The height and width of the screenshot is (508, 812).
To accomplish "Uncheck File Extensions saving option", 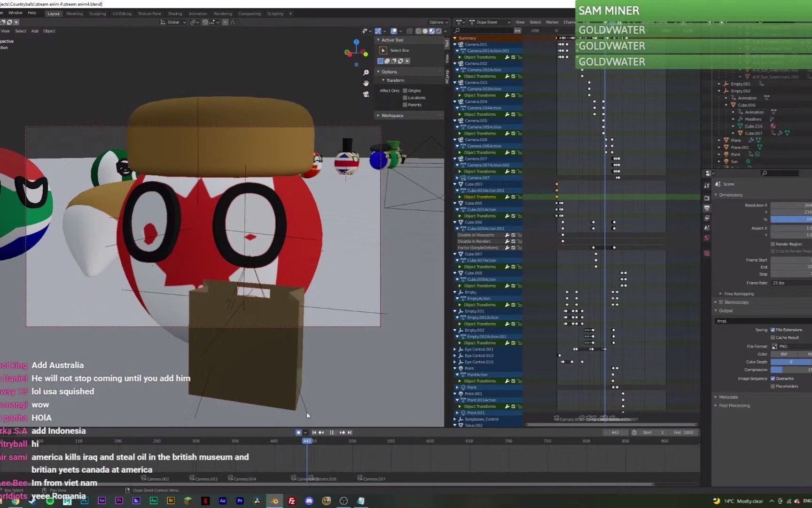I will (773, 330).
